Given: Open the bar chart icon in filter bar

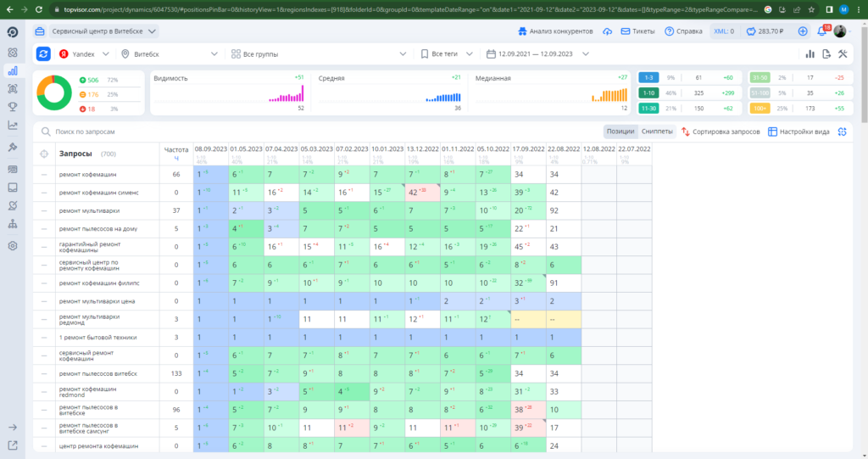Looking at the screenshot, I should point(810,53).
